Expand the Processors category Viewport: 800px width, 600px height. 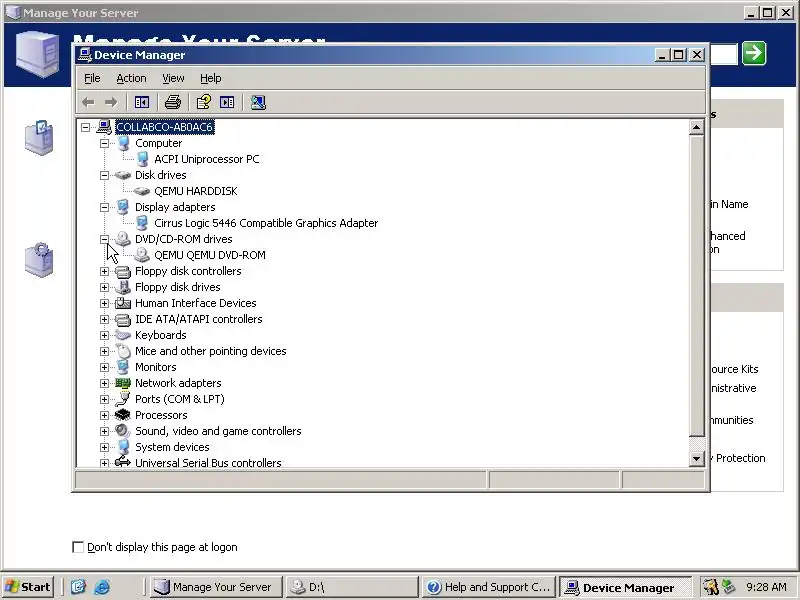click(104, 415)
